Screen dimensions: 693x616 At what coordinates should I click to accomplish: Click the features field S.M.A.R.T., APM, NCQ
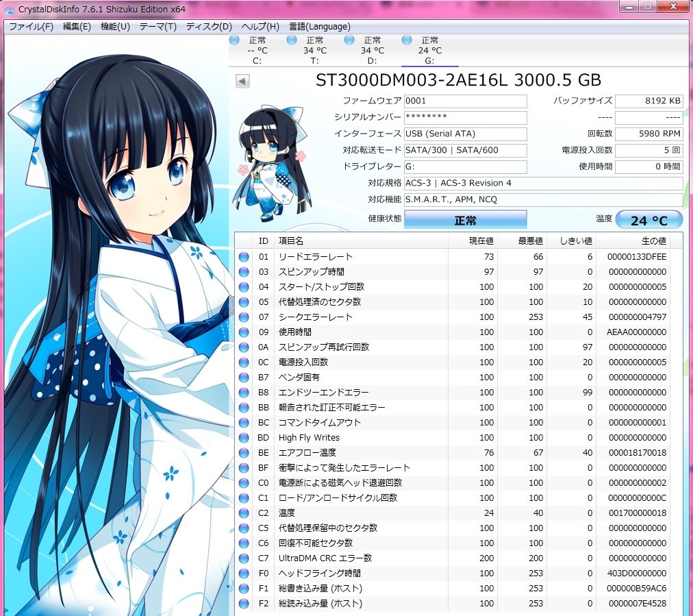coord(543,199)
